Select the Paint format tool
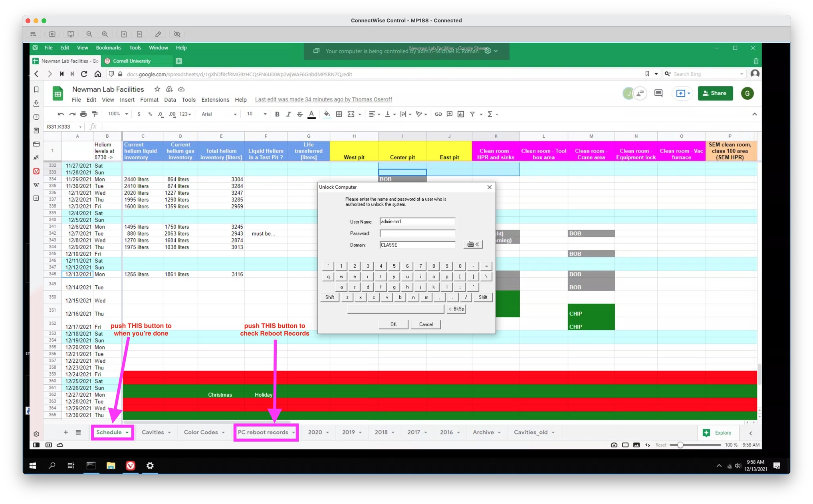The width and height of the screenshot is (813, 504). point(95,114)
